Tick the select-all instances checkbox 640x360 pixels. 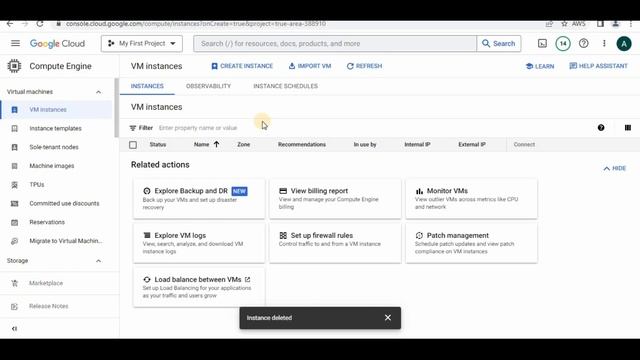click(133, 145)
